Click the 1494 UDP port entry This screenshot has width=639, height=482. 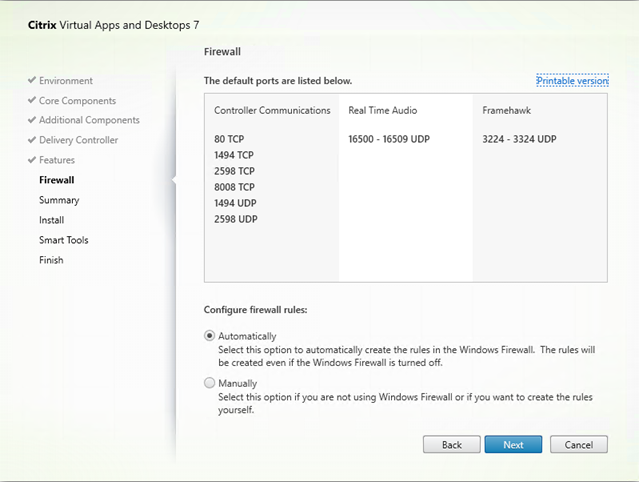(x=235, y=203)
